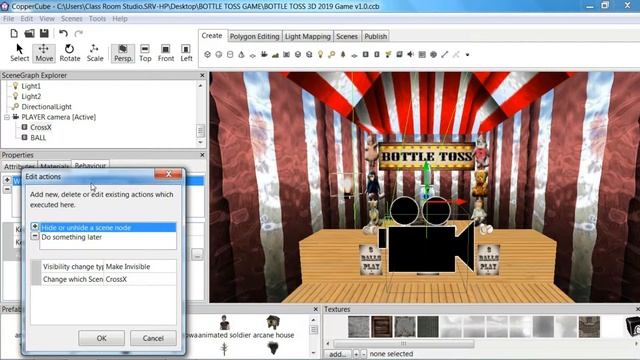Select Light1 in SceneGraph Explorer
This screenshot has width=640, height=360.
(31, 86)
